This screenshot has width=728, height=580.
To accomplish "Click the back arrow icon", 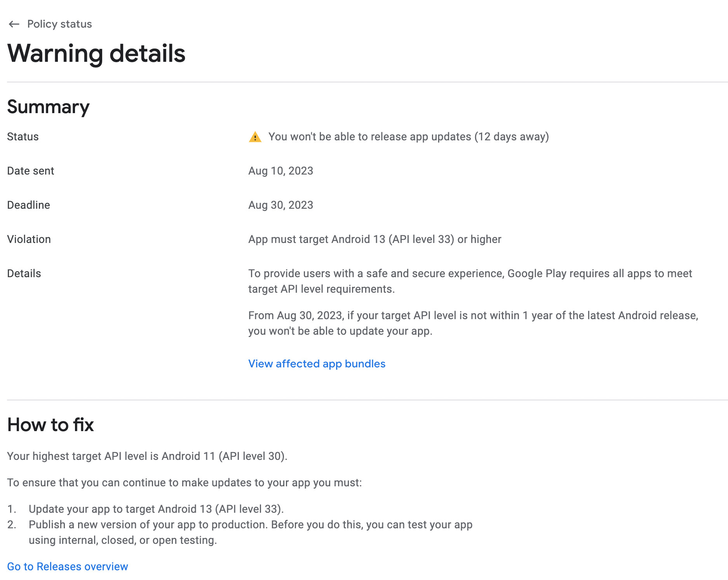I will [14, 24].
